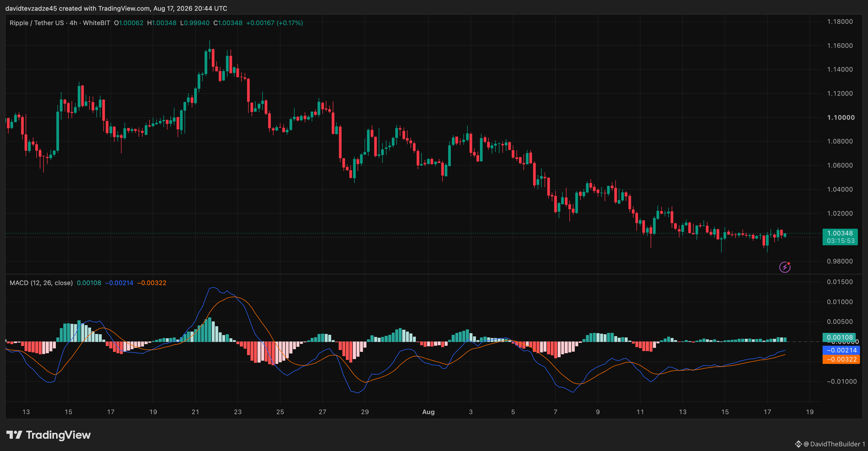Click the 1.08000 price axis label
Screen dimensions: 868x451
(x=840, y=141)
